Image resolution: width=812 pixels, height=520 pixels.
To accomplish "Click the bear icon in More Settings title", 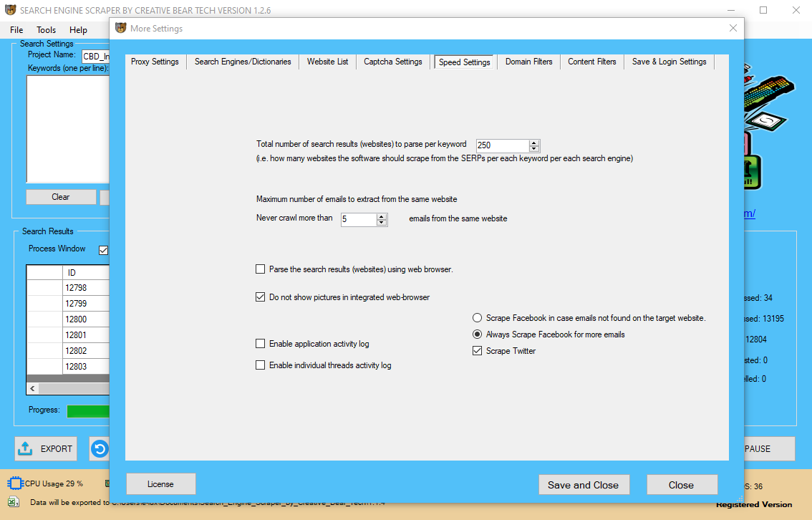I will [x=120, y=29].
